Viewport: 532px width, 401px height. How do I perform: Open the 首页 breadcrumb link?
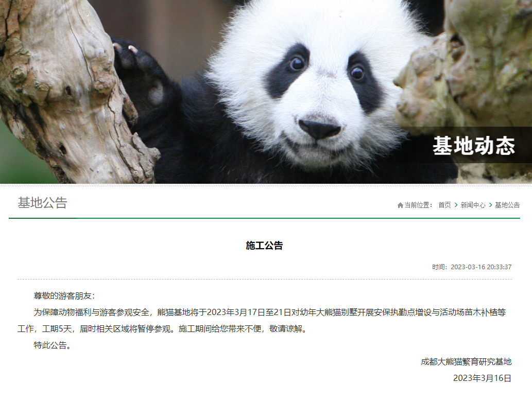click(444, 205)
